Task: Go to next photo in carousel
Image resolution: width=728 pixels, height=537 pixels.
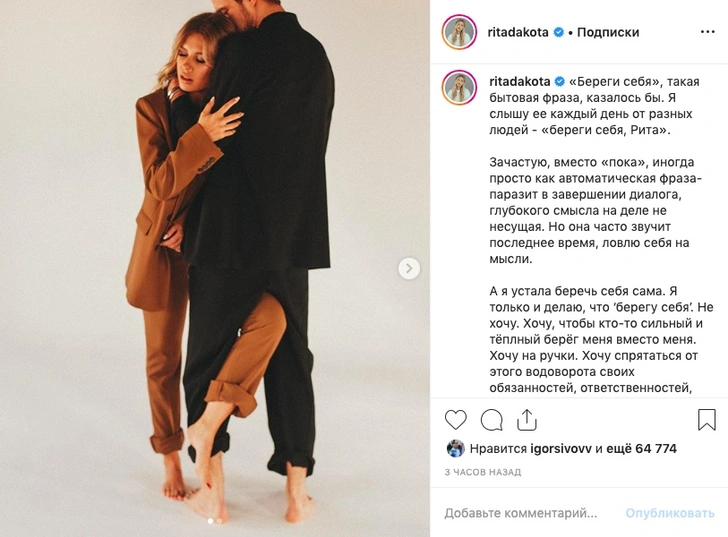Action: (409, 268)
